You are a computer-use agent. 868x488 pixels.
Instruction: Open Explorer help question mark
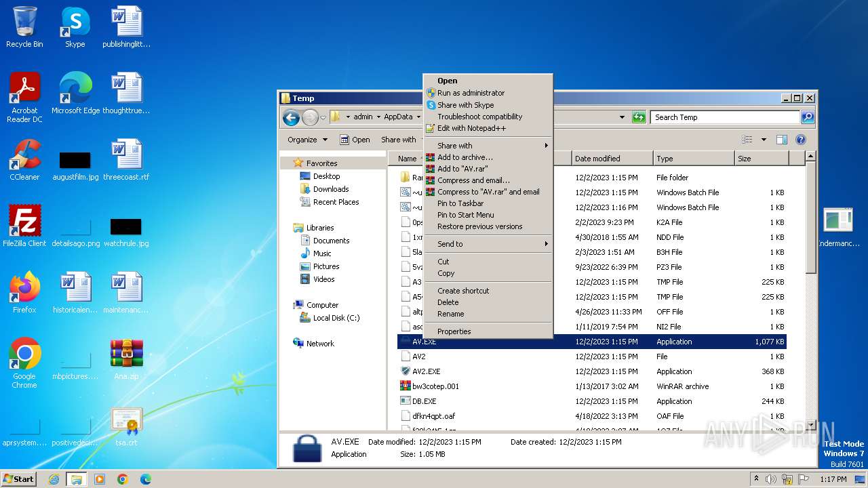[800, 140]
